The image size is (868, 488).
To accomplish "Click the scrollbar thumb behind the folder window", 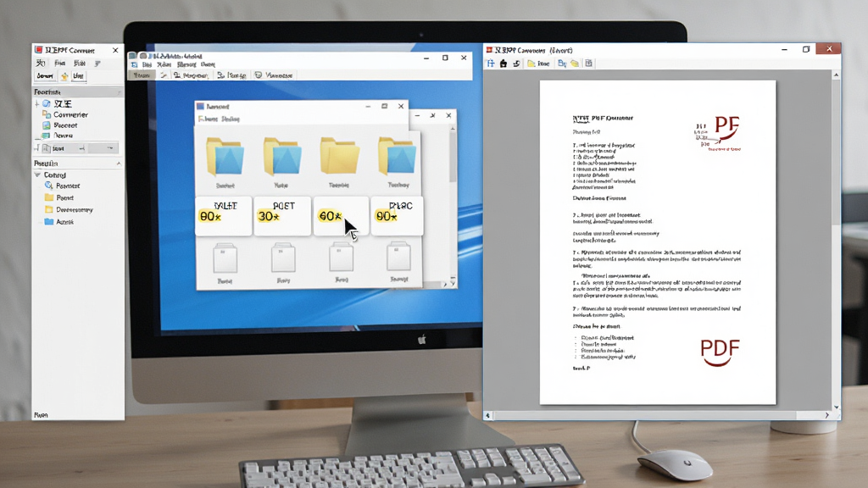I will pos(453,157).
